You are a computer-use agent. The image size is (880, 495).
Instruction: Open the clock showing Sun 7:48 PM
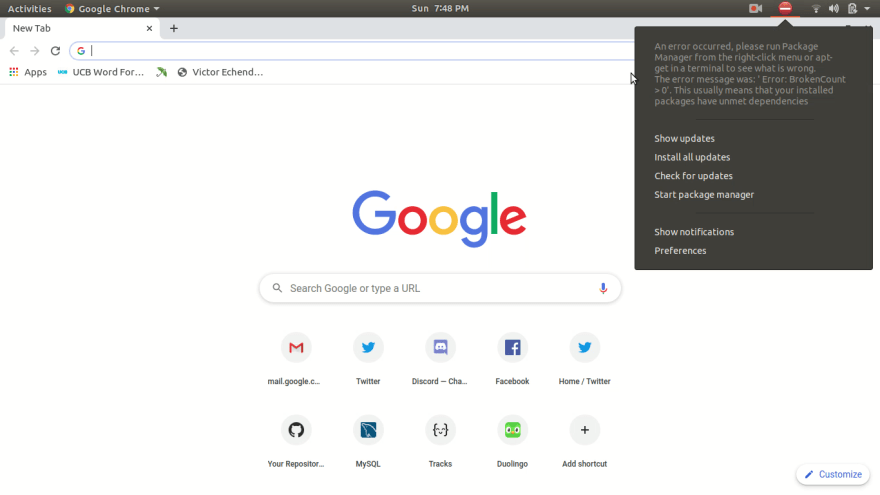(x=440, y=8)
